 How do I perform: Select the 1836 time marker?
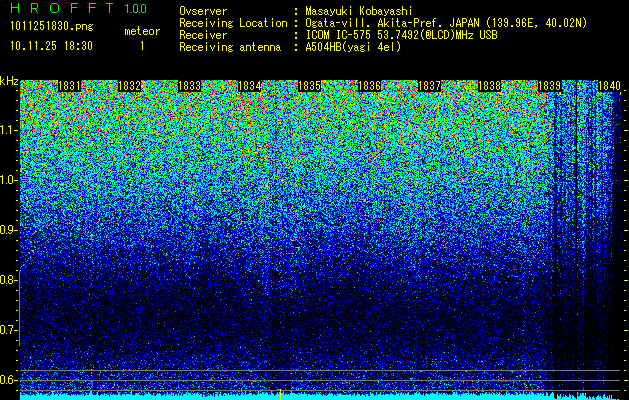click(x=369, y=86)
